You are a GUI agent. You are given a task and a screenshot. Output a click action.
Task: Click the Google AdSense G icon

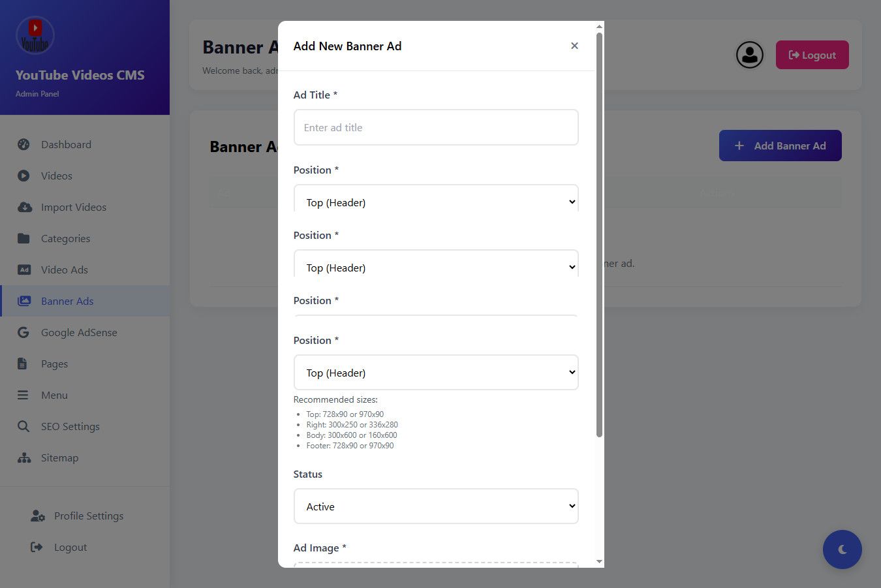point(23,333)
